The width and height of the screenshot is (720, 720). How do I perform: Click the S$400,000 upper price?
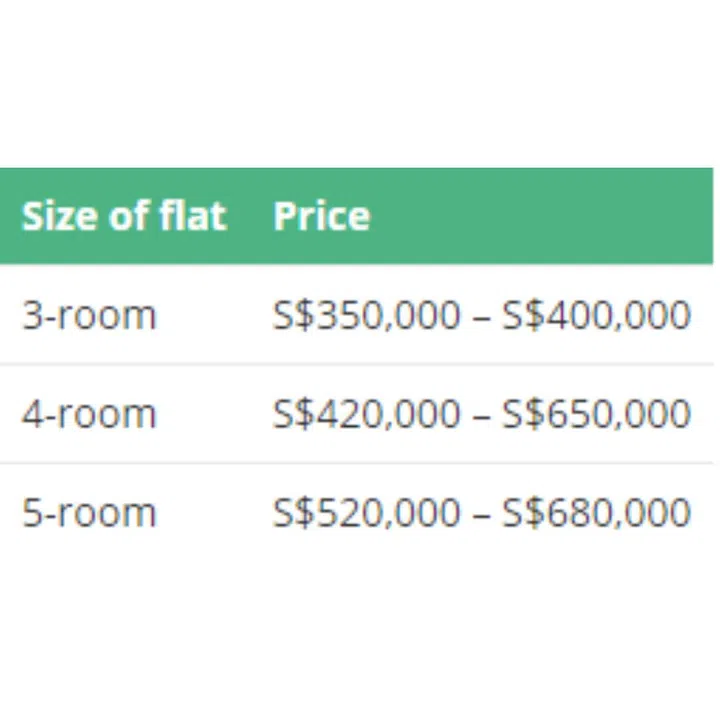596,315
